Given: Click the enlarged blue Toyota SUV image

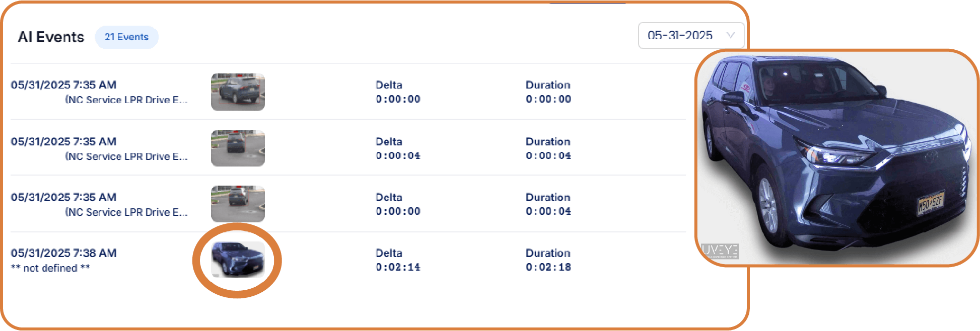Looking at the screenshot, I should pyautogui.click(x=837, y=158).
